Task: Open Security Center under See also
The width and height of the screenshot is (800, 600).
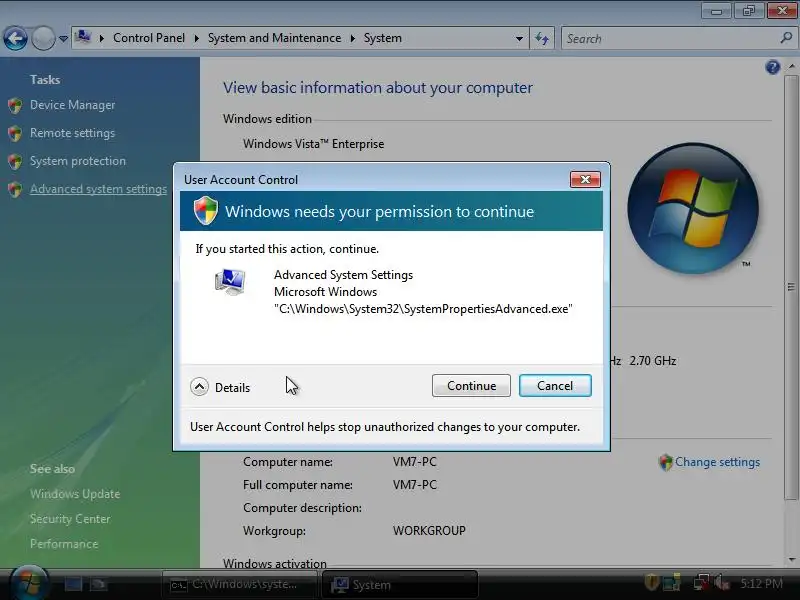Action: tap(70, 519)
